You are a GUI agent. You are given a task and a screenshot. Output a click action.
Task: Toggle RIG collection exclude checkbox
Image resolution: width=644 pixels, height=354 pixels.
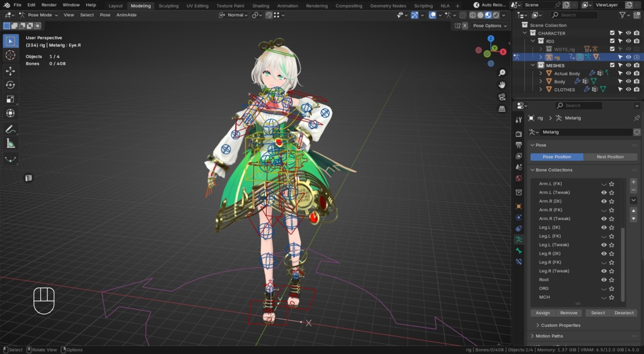click(613, 41)
